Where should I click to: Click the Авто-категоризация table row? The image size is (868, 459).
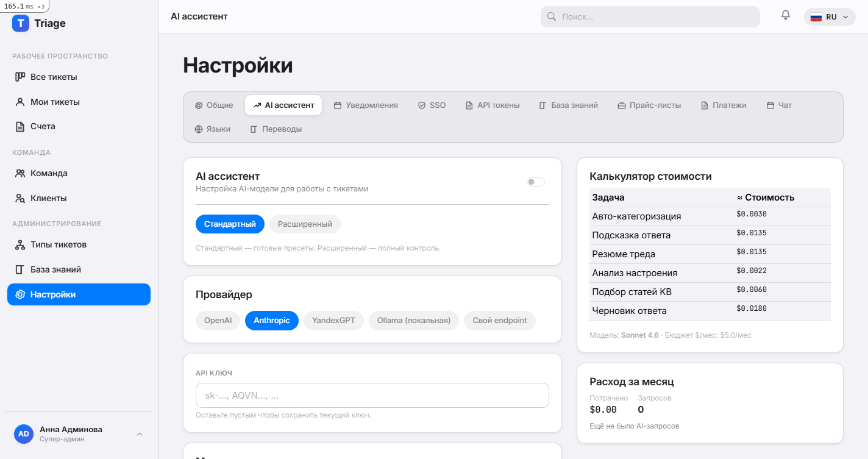tap(710, 216)
